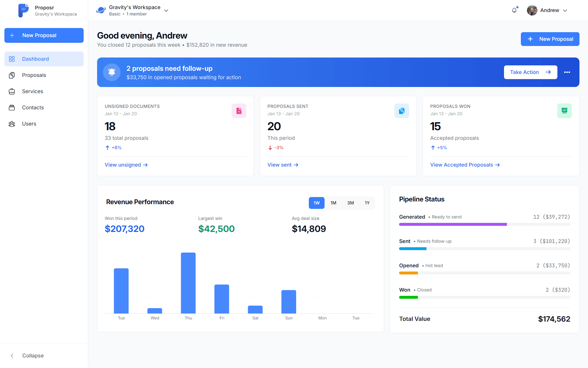
Task: Follow the View Accepted Proposals link
Action: pyautogui.click(x=465, y=165)
